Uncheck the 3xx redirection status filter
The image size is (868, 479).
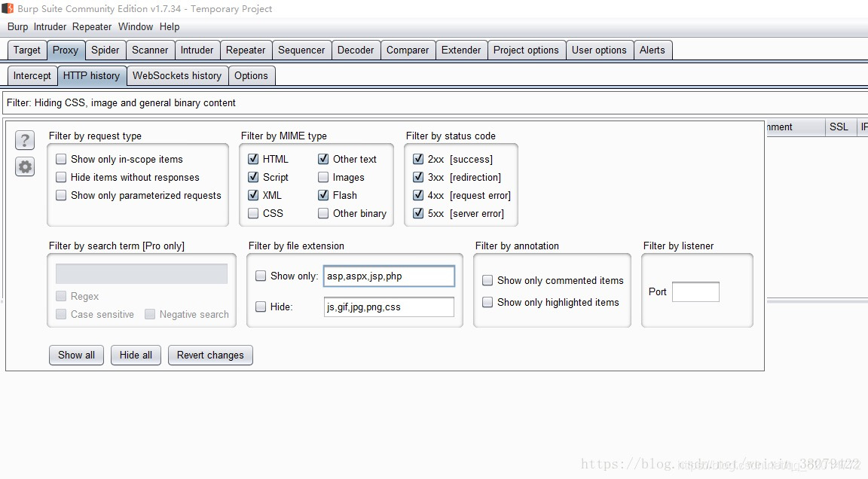click(418, 177)
